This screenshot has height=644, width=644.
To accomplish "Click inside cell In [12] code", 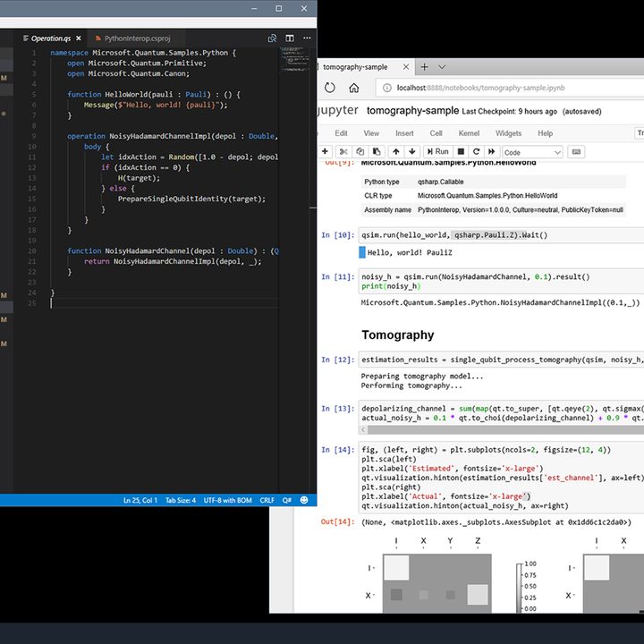I will tap(502, 360).
